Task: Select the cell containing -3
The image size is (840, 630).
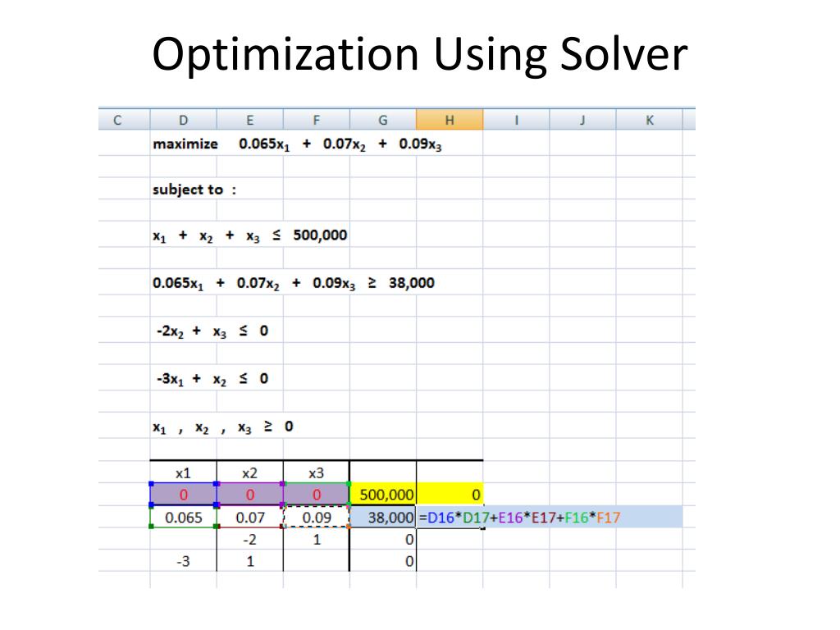Action: tap(184, 563)
